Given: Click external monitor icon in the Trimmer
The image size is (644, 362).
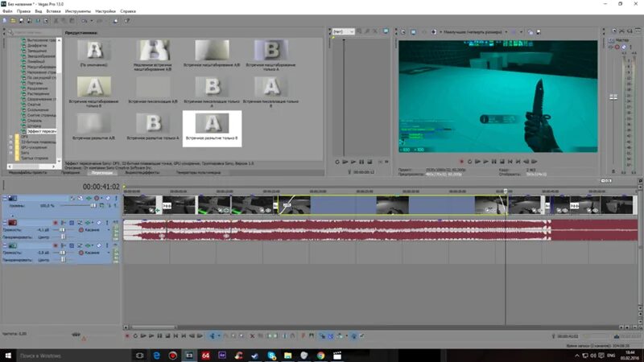Looking at the screenshot, I should (x=386, y=31).
